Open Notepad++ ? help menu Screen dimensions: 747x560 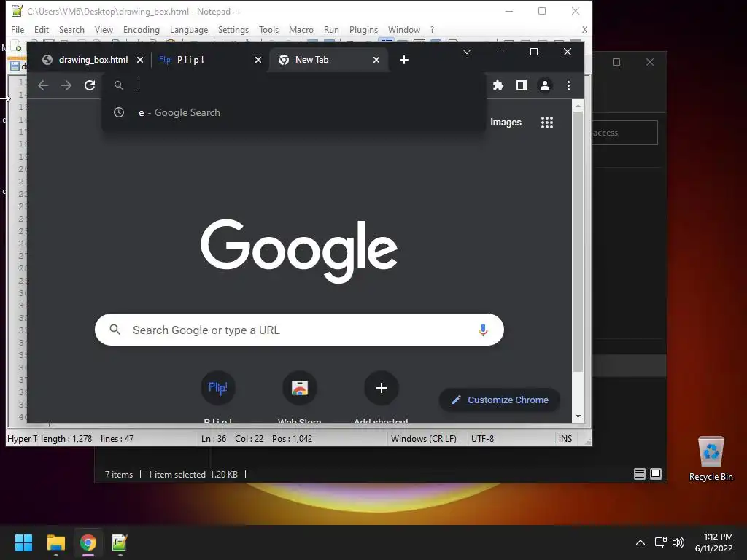point(432,29)
